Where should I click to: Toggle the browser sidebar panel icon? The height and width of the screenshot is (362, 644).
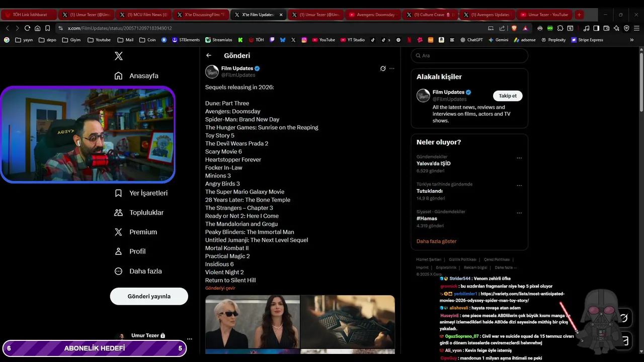(596, 28)
